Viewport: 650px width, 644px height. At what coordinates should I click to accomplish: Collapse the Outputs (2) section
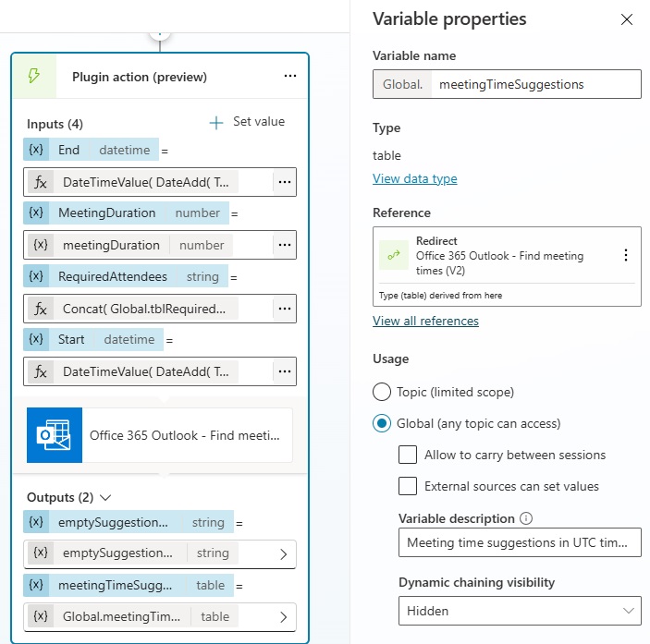pyautogui.click(x=105, y=497)
